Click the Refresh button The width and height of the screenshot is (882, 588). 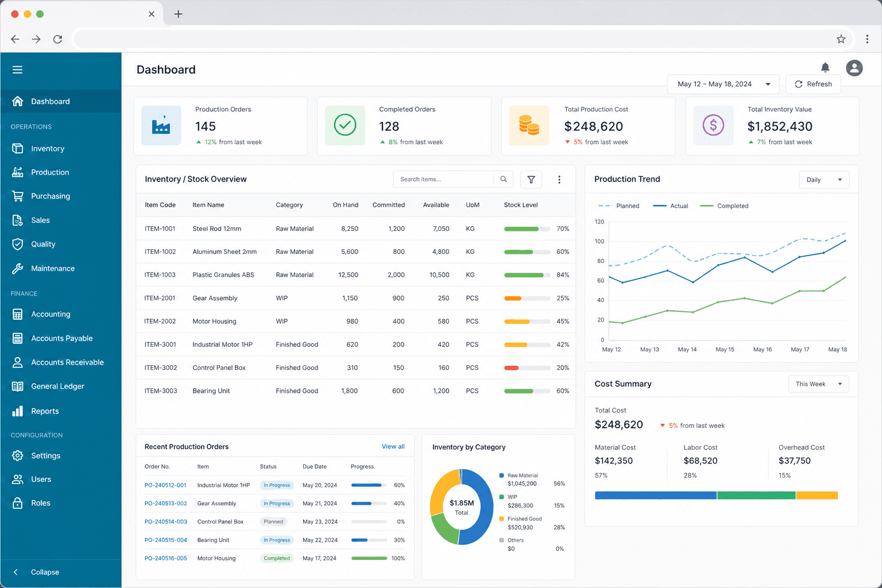(x=813, y=84)
